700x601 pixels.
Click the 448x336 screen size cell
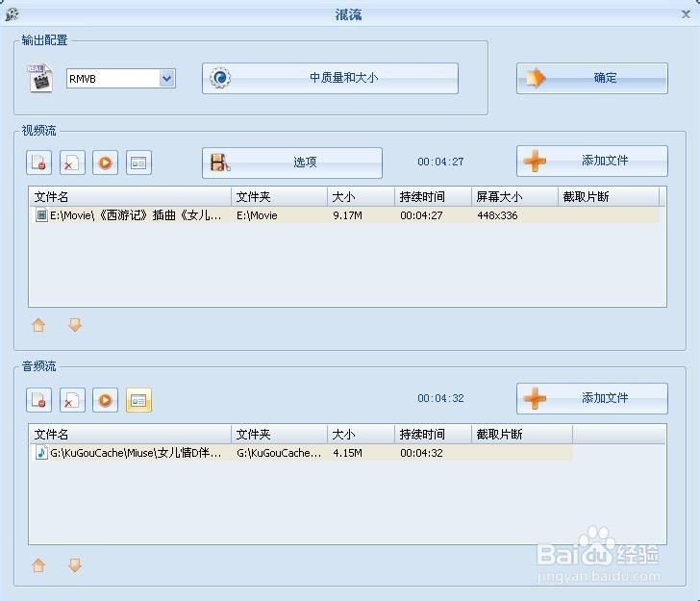497,215
